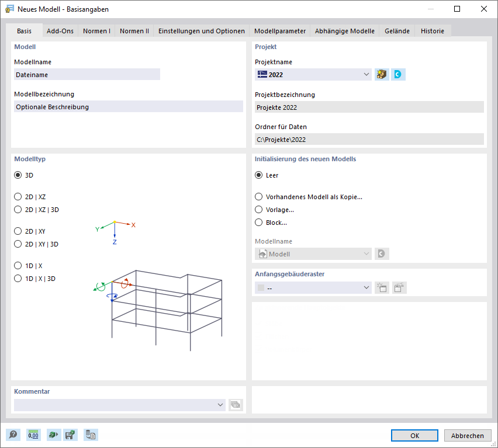Open the units settings via the 0,00 icon
Image resolution: width=498 pixels, height=448 pixels.
33,435
